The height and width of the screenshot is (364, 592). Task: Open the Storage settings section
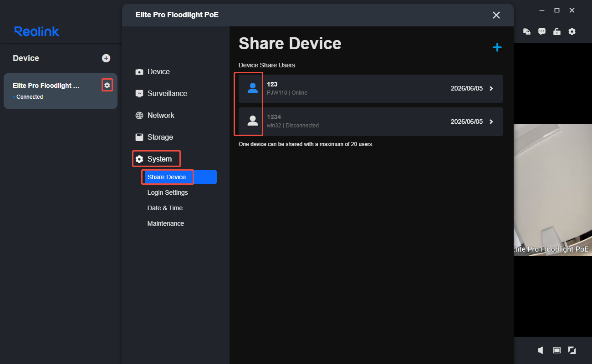coord(154,137)
